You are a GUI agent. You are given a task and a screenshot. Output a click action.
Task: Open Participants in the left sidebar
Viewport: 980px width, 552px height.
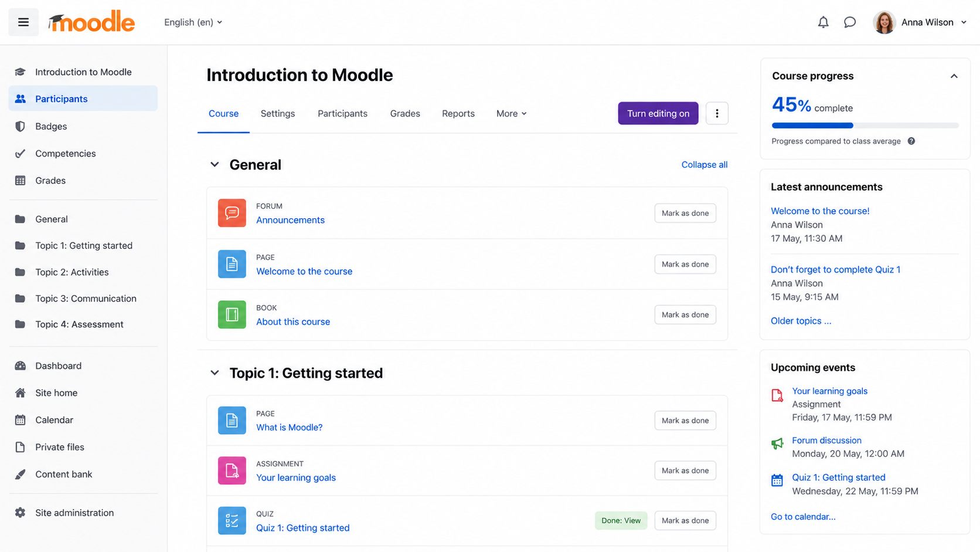tap(83, 99)
